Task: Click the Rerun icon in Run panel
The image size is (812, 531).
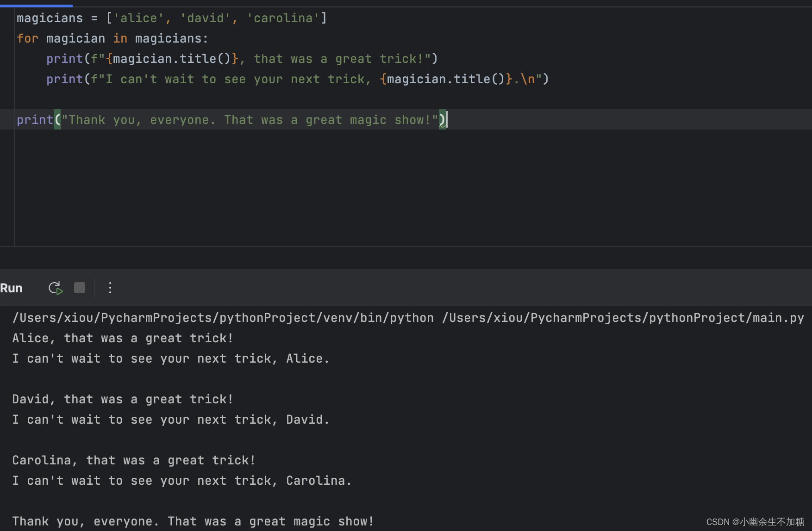Action: (x=56, y=288)
